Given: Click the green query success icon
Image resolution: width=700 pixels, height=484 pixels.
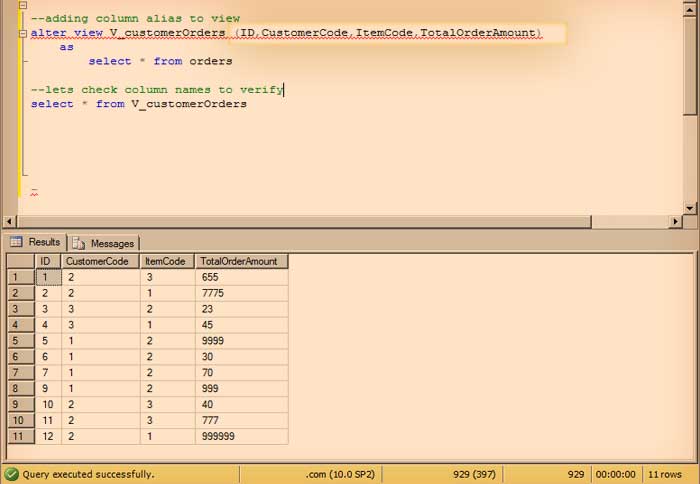Looking at the screenshot, I should pyautogui.click(x=11, y=474).
